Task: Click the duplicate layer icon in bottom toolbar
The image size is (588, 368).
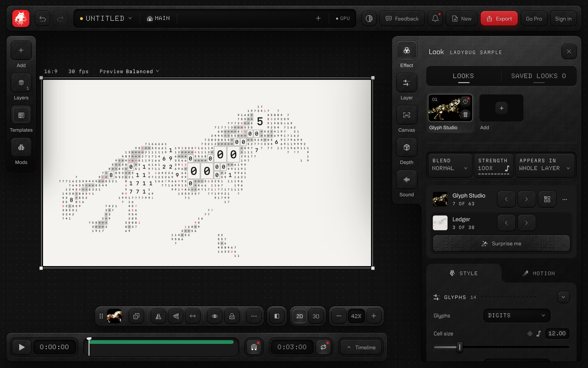Action: [136, 316]
